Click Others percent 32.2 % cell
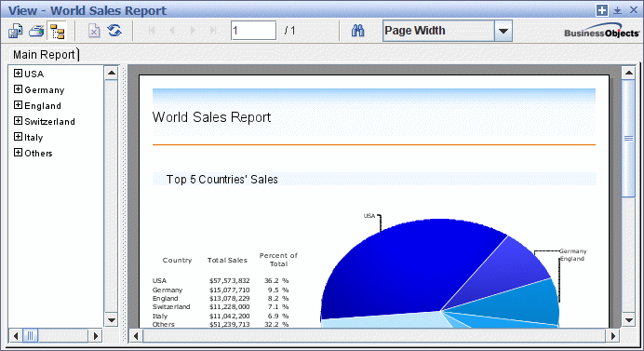Image resolution: width=644 pixels, height=351 pixels. 276,324
